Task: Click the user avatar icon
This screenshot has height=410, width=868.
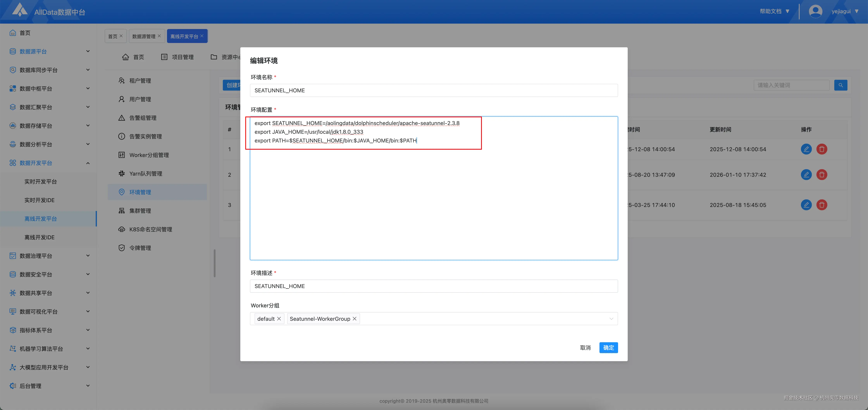Action: click(x=815, y=11)
